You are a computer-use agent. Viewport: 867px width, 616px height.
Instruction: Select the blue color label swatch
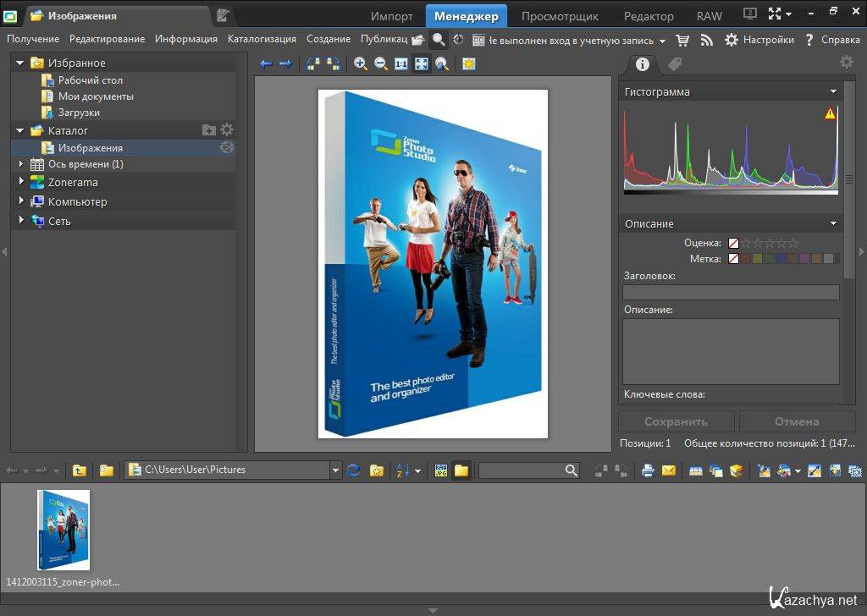[781, 259]
